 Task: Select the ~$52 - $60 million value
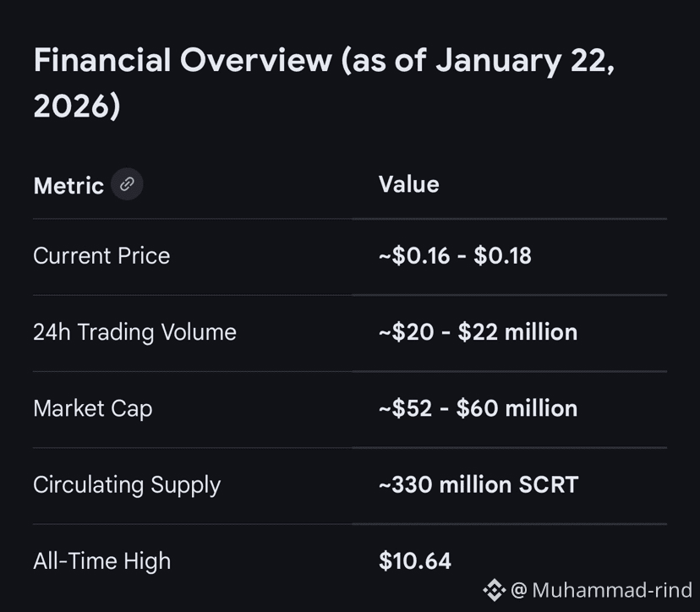(x=478, y=408)
